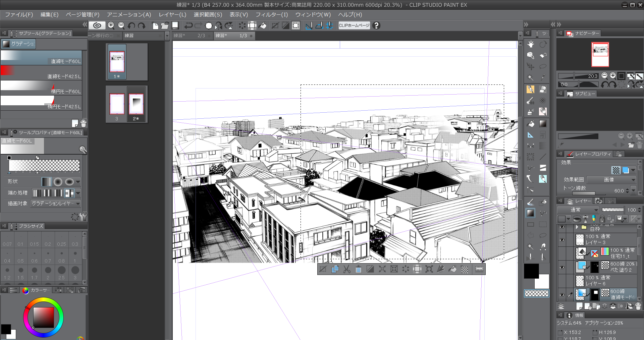Select page 1 thumbnail in page manager
The height and width of the screenshot is (340, 644).
pyautogui.click(x=117, y=62)
